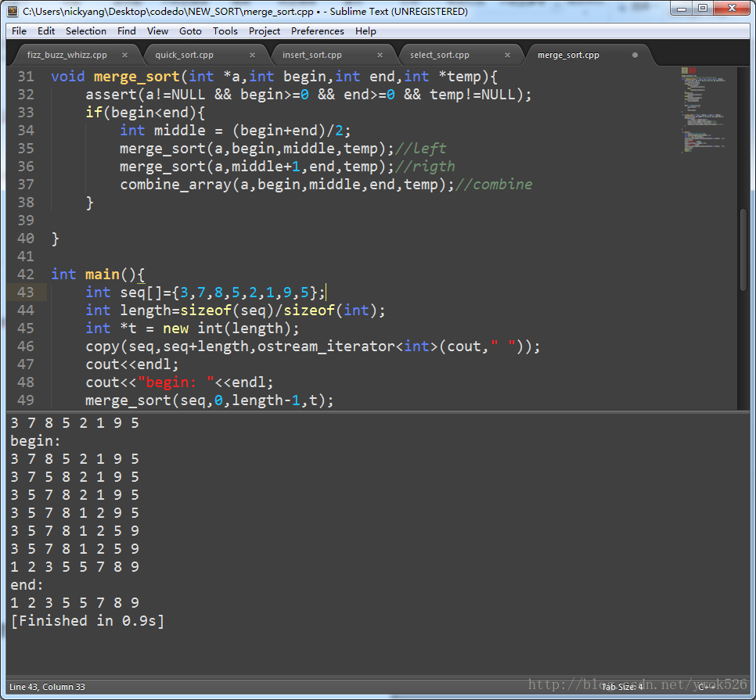The width and height of the screenshot is (756, 700).
Task: Click the main function name on line 42
Action: [x=103, y=275]
